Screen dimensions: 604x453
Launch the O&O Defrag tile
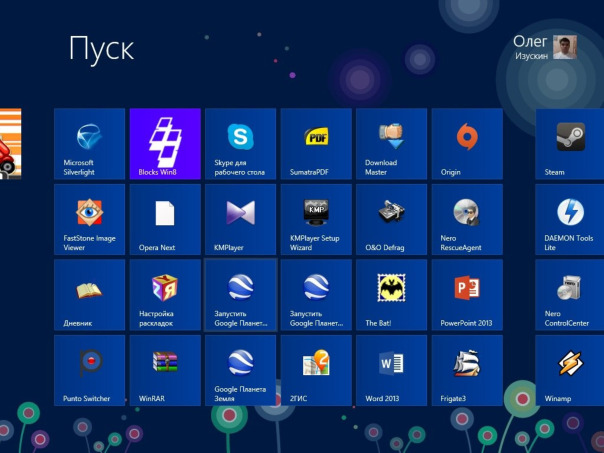392,219
